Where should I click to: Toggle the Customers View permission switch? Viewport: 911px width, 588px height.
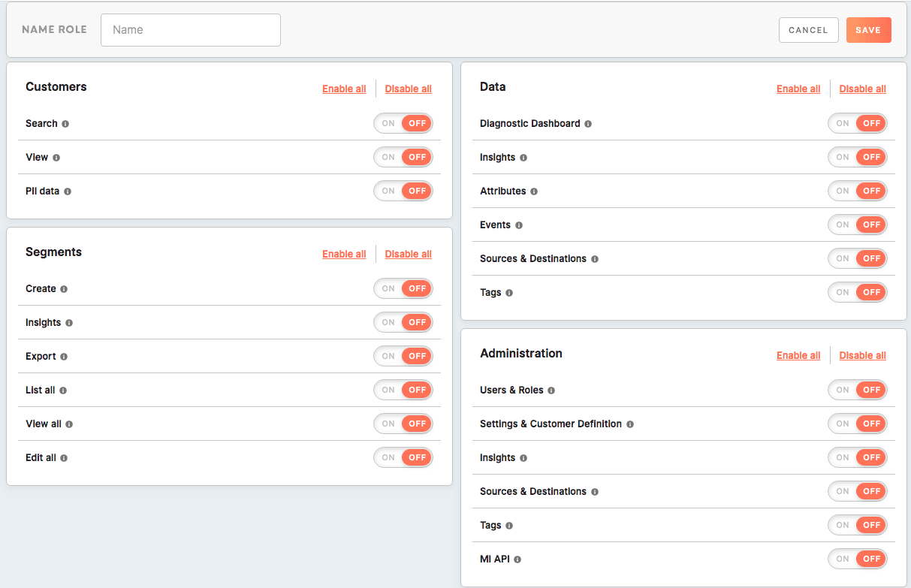click(403, 157)
